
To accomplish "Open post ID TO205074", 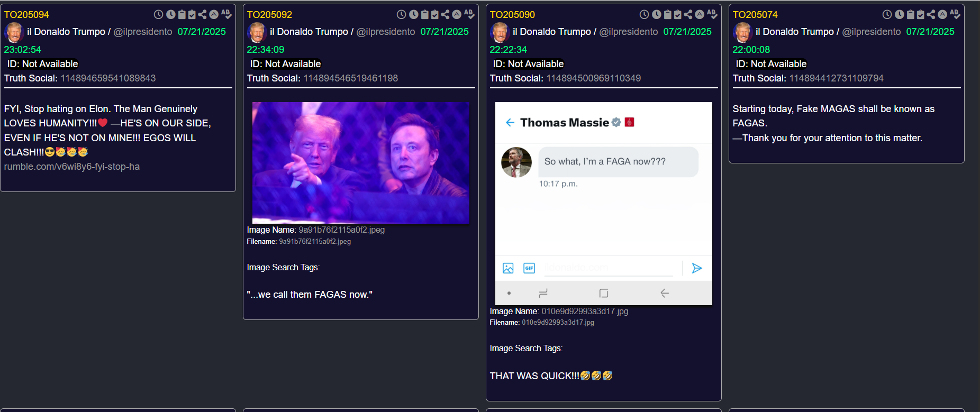I will 755,15.
